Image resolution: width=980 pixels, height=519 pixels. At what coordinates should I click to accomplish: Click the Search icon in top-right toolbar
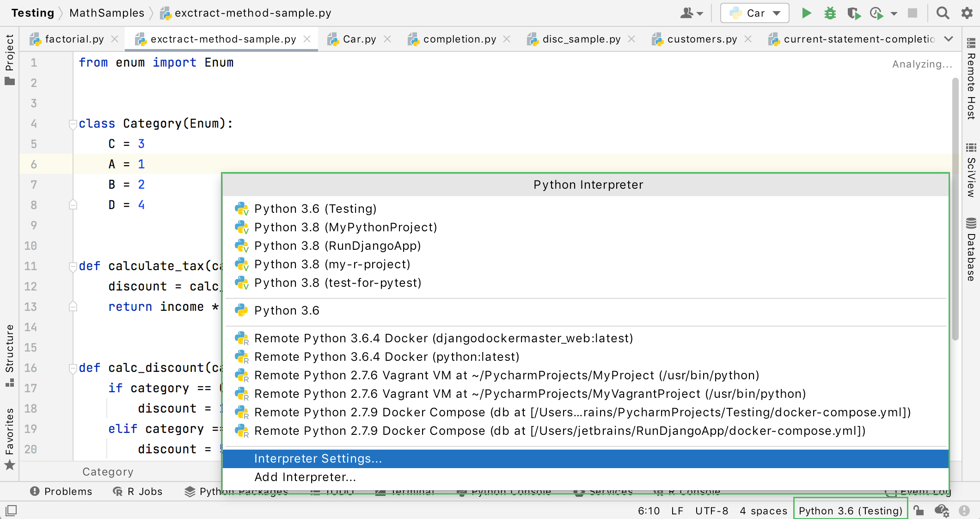pos(943,13)
